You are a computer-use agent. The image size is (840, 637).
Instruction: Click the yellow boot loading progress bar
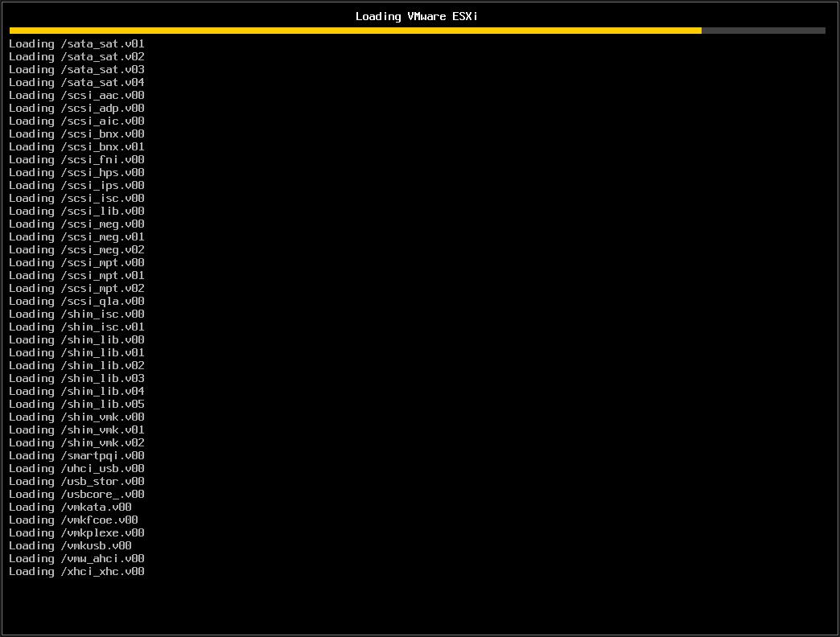418,31
